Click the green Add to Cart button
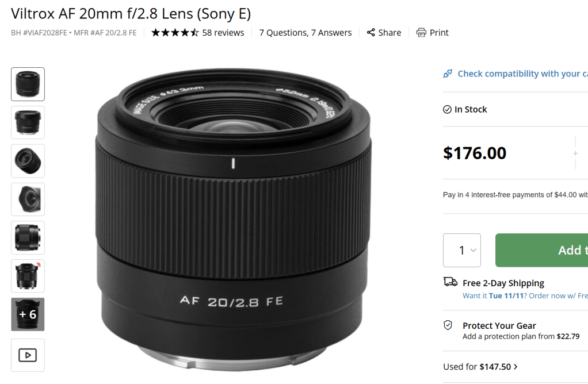This screenshot has height=384, width=588. point(541,250)
